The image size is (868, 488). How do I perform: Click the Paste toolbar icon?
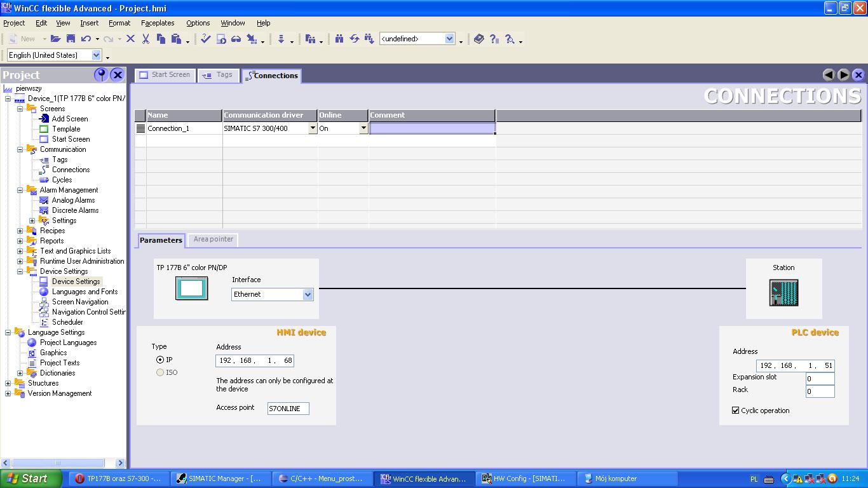(176, 39)
